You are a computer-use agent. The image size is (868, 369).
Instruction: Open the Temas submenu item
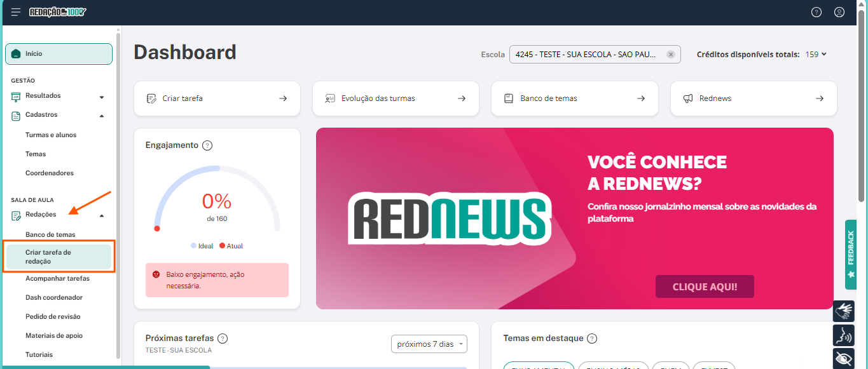36,154
